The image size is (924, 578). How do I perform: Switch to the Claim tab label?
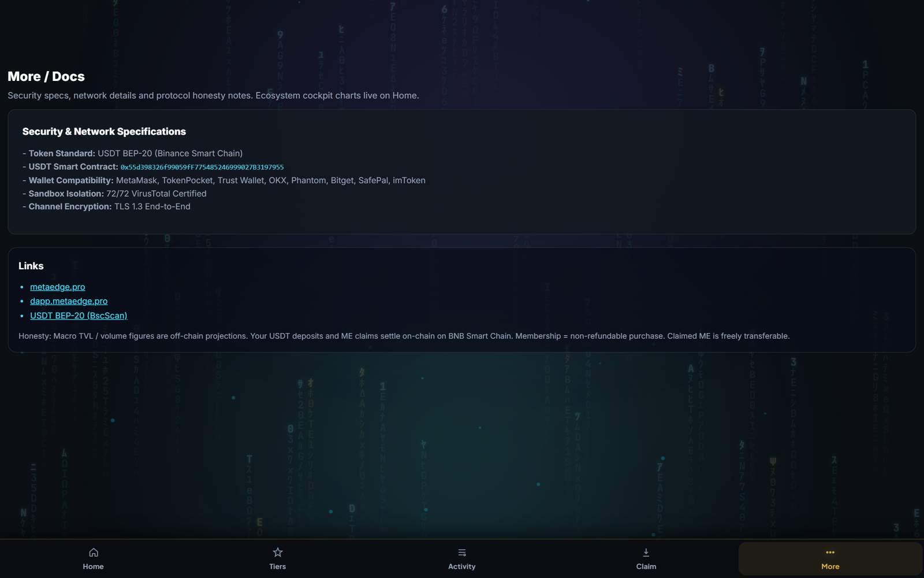click(x=646, y=566)
